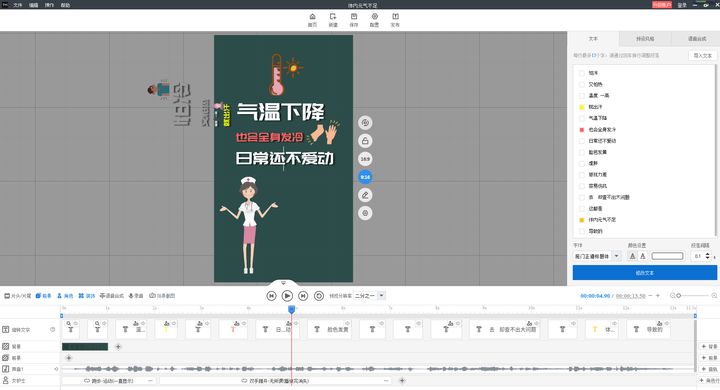
Task: Switch to the first Text tab
Action: point(593,39)
